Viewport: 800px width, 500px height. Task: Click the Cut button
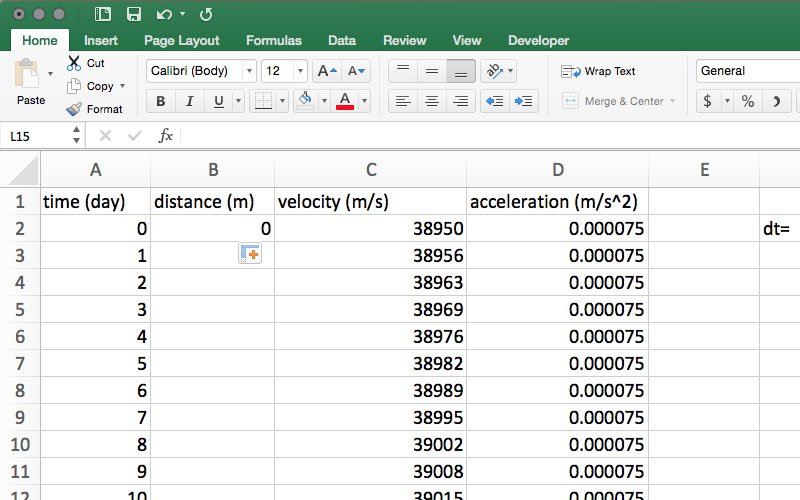[x=86, y=63]
